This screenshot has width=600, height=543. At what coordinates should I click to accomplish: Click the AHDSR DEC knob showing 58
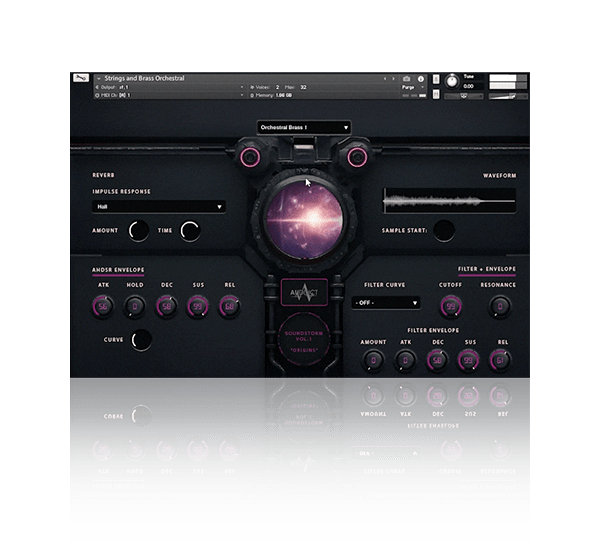[166, 307]
